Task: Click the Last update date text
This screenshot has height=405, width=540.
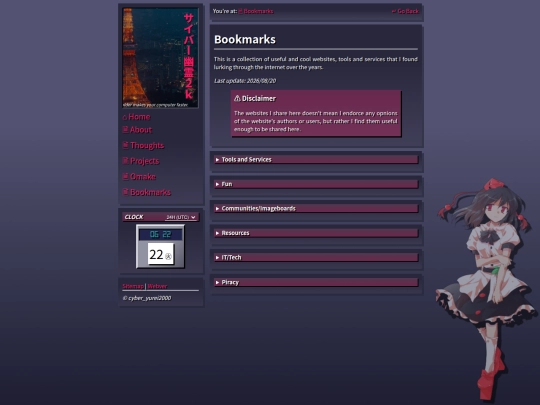Action: tap(245, 81)
